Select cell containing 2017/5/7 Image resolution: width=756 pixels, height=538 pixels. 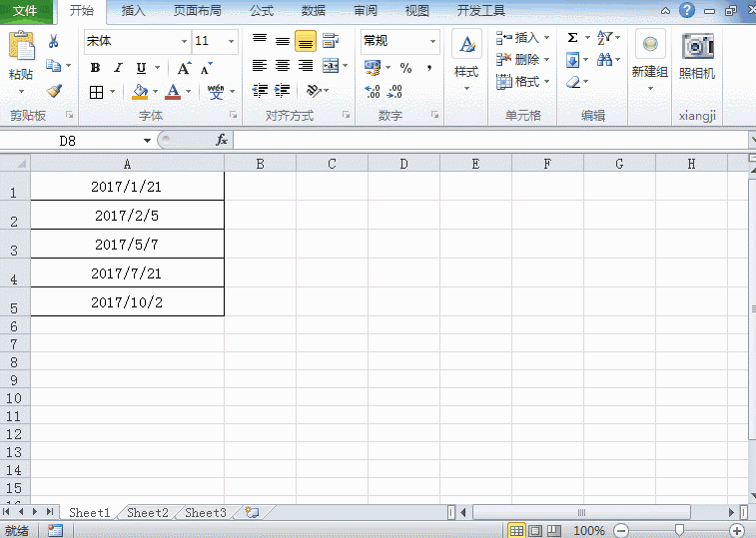pos(127,244)
